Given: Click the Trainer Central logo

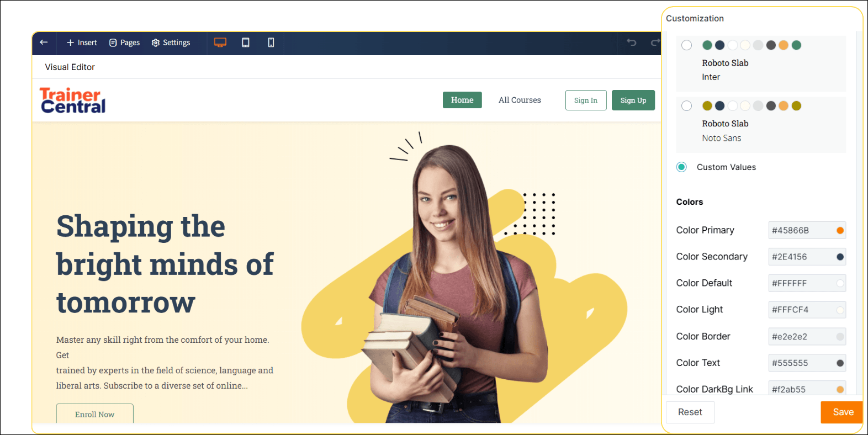Looking at the screenshot, I should point(72,100).
